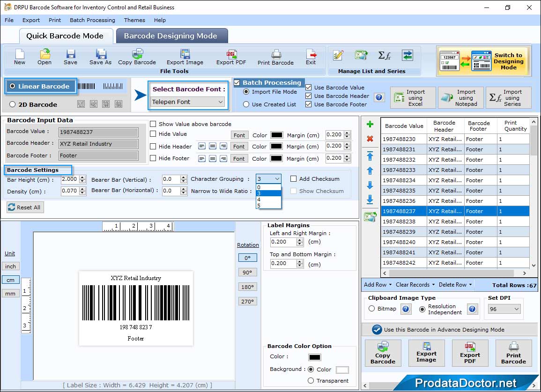The height and width of the screenshot is (392, 541).
Task: Click the sigma series function icon
Action: (384, 55)
